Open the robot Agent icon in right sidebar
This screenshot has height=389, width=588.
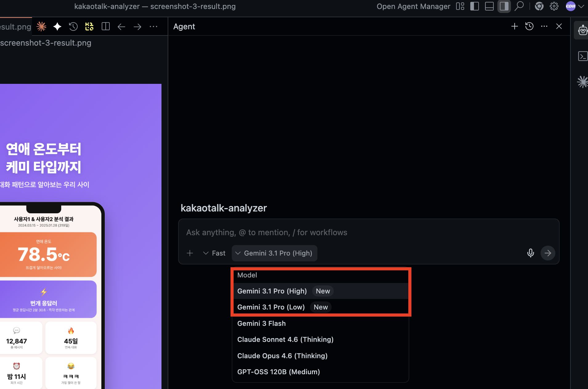pos(582,30)
